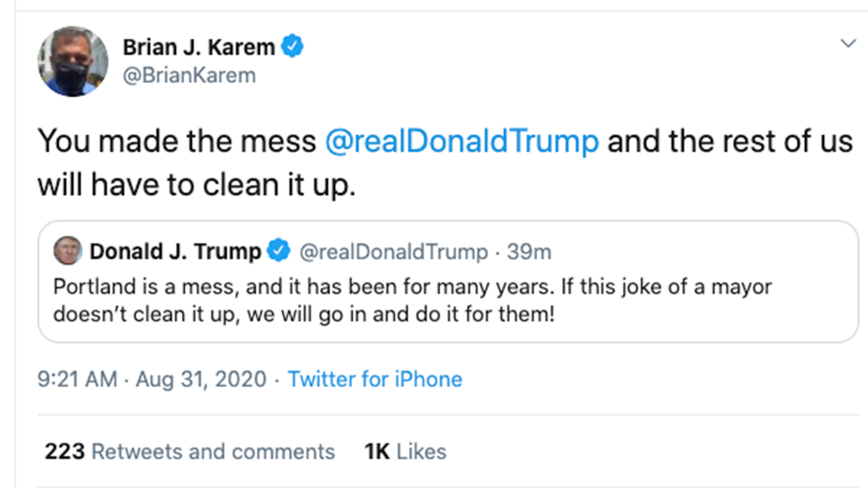Select the Donald J. Trump name in quoted tweet
The height and width of the screenshot is (488, 868).
(175, 252)
